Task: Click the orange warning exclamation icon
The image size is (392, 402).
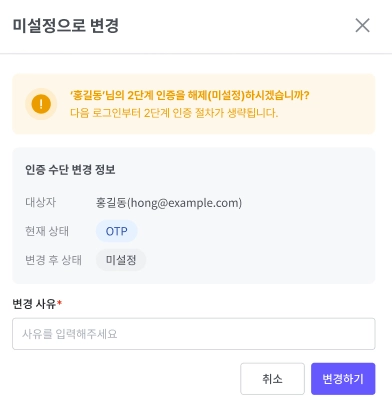Action: [41, 104]
